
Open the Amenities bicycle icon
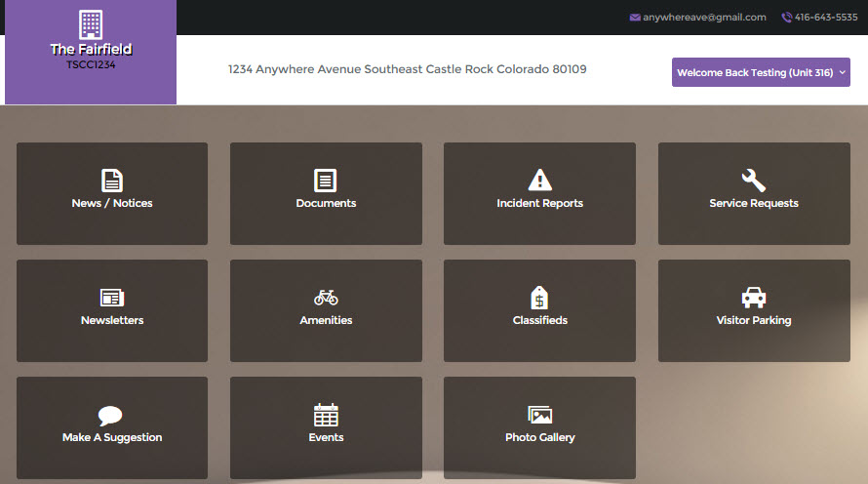coord(326,298)
